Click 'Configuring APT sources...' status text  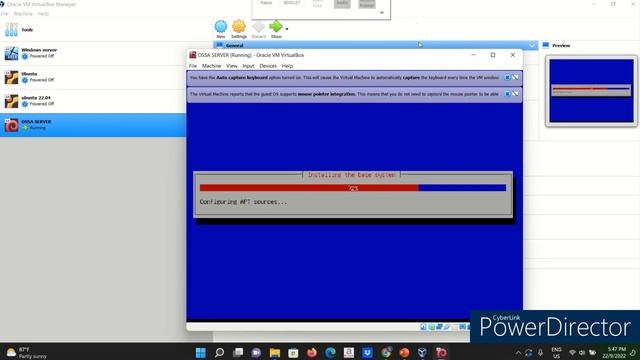[x=243, y=202]
